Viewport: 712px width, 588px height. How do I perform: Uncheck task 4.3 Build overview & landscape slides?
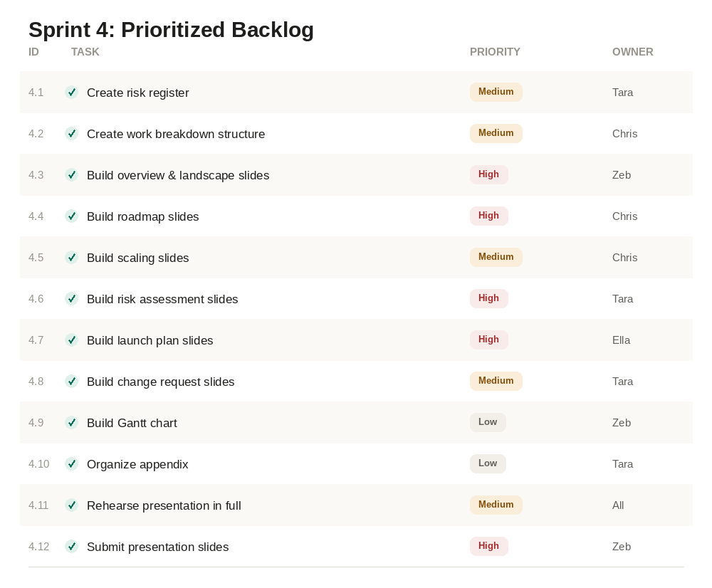coord(71,175)
